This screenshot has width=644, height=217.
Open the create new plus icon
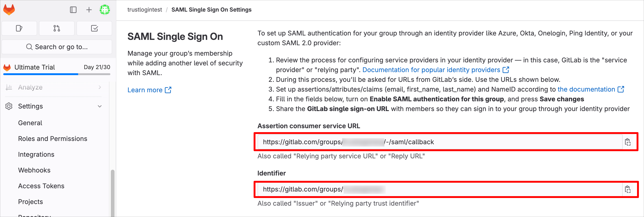pyautogui.click(x=89, y=10)
